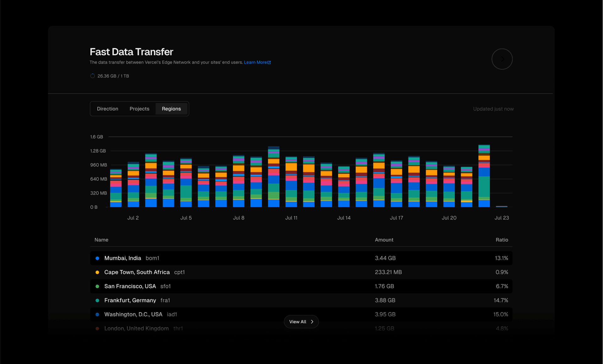Click the external link icon beside Learn More
Image resolution: width=603 pixels, height=364 pixels.
click(269, 62)
